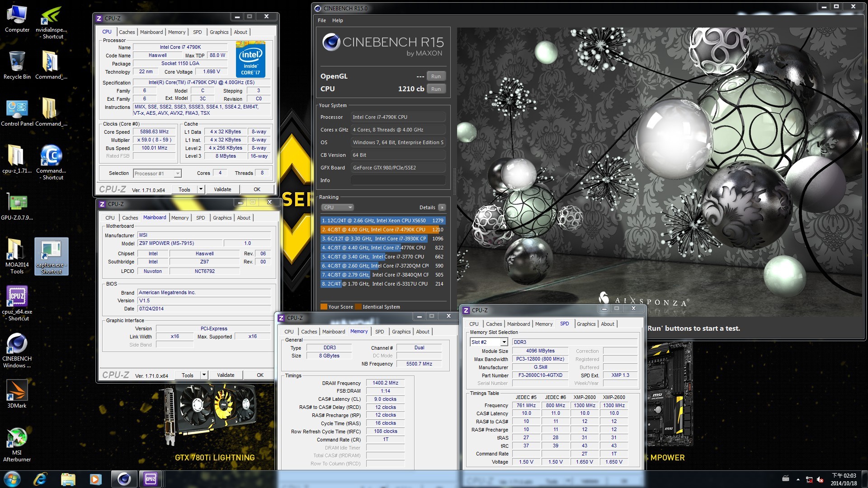Run the OpenGL benchmark

[x=436, y=76]
